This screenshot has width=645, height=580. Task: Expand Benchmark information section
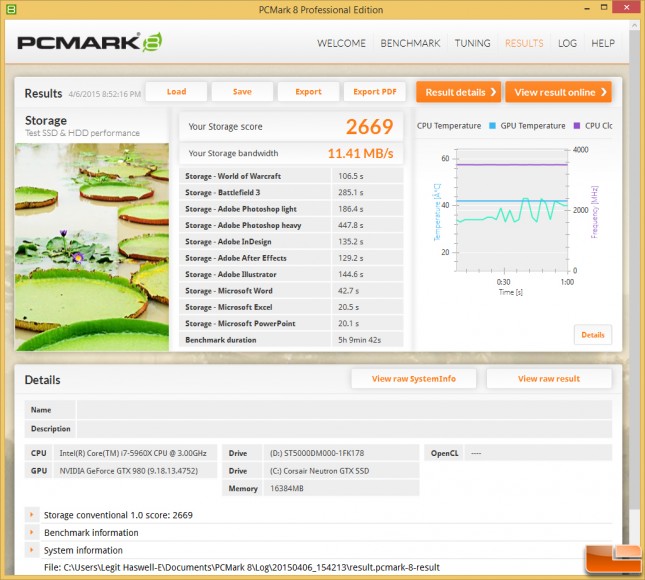(x=32, y=532)
